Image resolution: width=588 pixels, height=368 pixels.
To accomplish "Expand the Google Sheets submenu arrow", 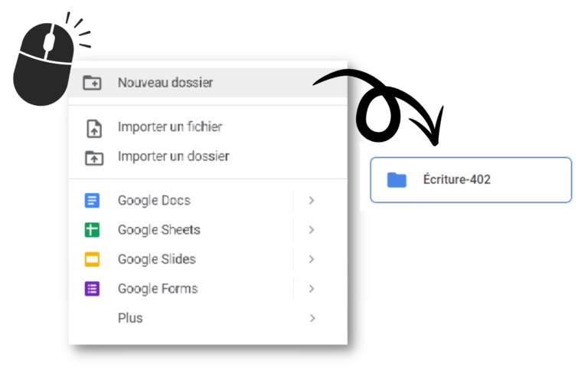I will [312, 230].
